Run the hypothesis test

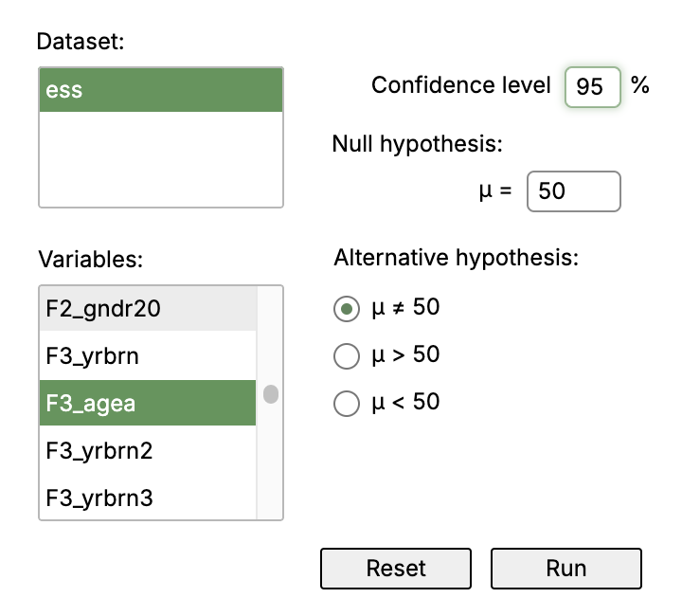[566, 569]
